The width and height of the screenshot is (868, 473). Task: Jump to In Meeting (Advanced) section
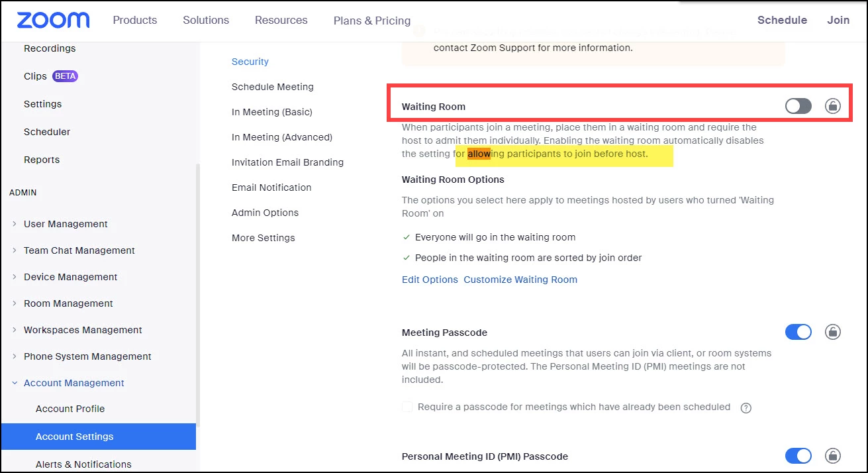(x=282, y=137)
